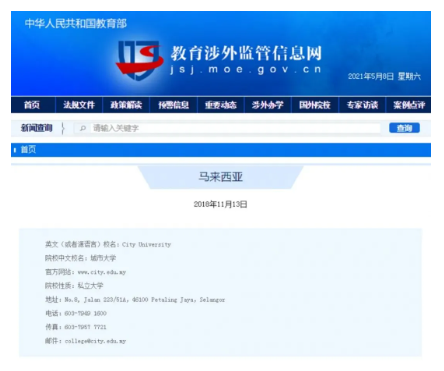Open the 首页 navigation menu item
444x371 pixels.
pyautogui.click(x=32, y=105)
